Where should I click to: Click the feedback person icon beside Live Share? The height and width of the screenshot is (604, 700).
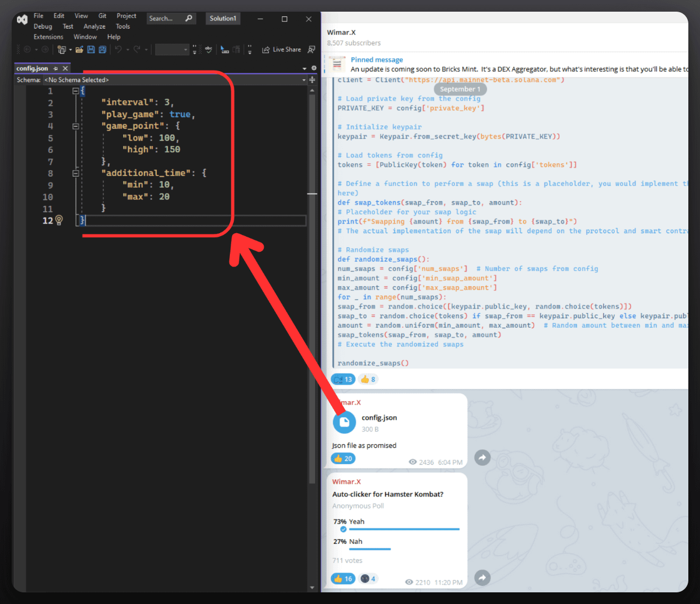[312, 50]
